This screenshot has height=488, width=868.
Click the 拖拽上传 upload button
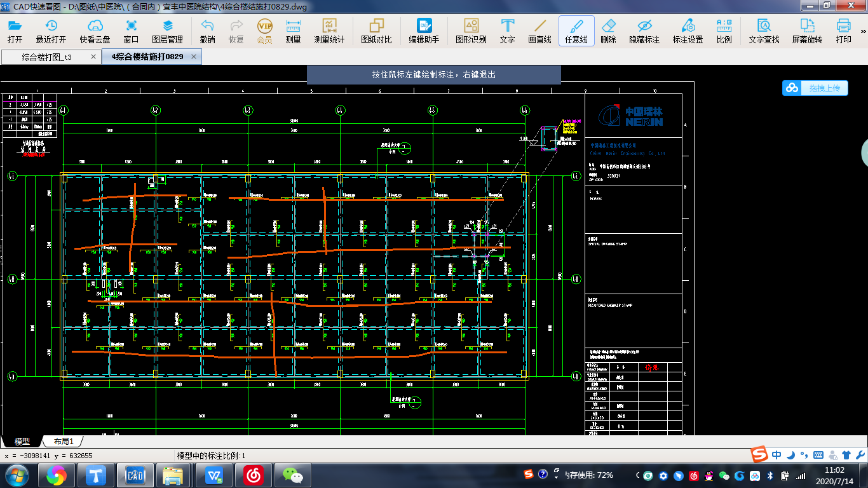[815, 88]
